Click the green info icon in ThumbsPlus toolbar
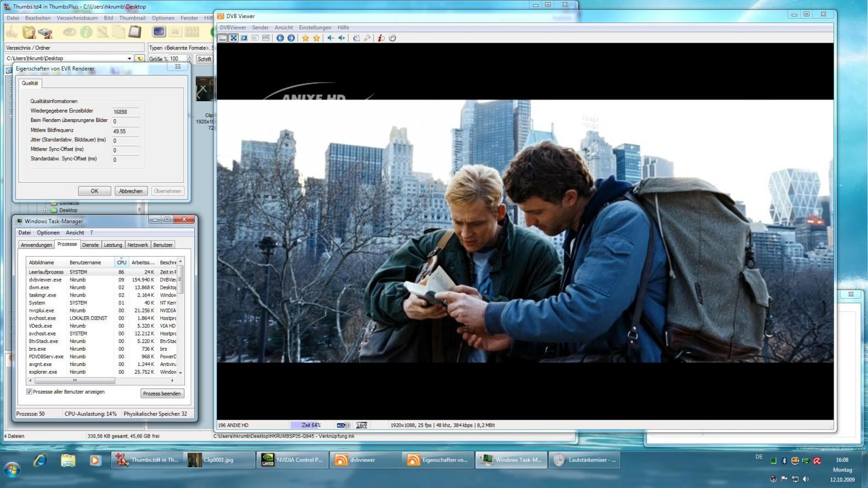This screenshot has width=868, height=488. click(86, 32)
